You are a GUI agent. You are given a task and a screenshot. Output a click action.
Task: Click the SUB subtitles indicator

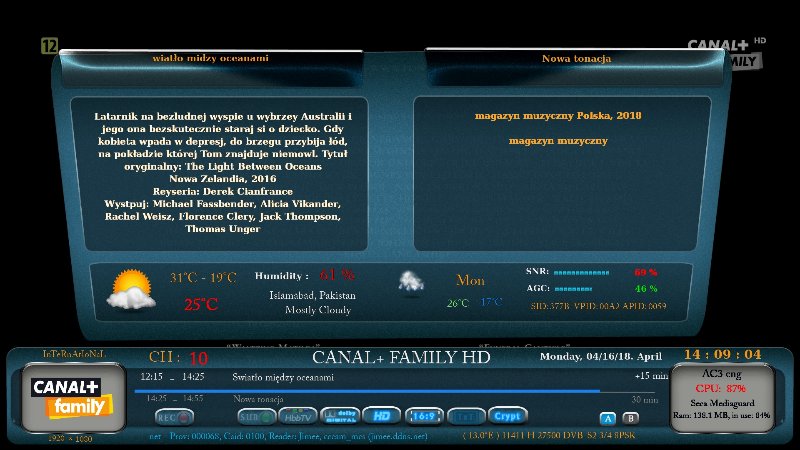pyautogui.click(x=257, y=417)
